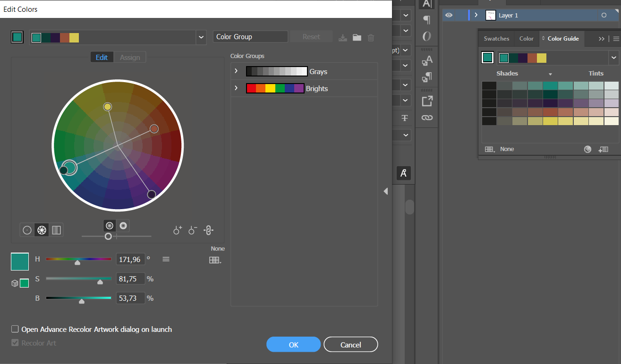This screenshot has width=621, height=364.
Task: Select the segmented color wheel view
Action: 42,230
